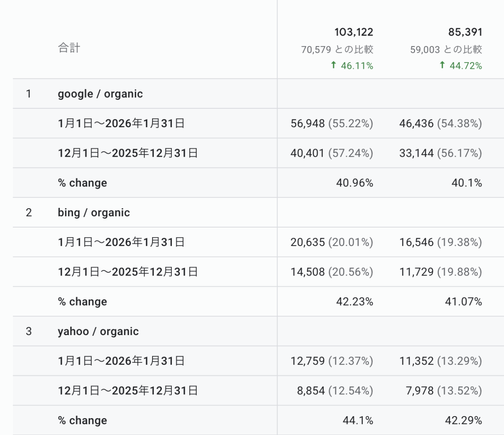The height and width of the screenshot is (435, 504).
Task: Click row number 2 in the table
Action: (x=29, y=212)
